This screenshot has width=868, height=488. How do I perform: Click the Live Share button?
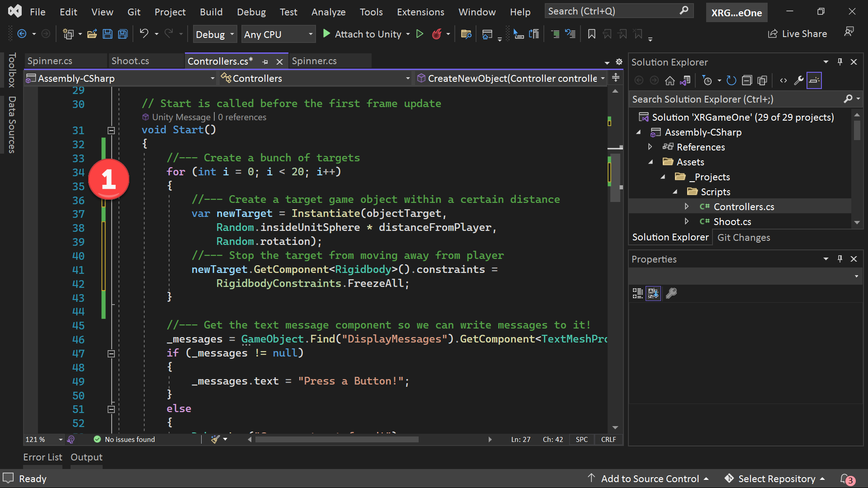click(797, 34)
